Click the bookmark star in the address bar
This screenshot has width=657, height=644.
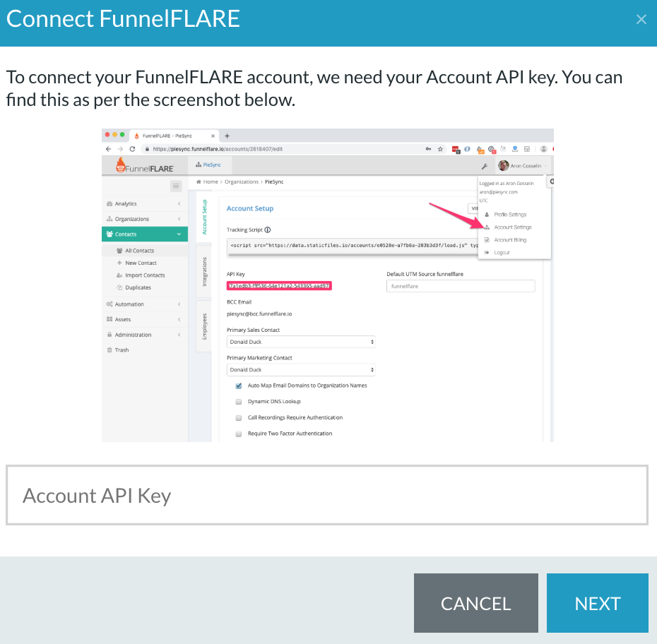tap(440, 149)
